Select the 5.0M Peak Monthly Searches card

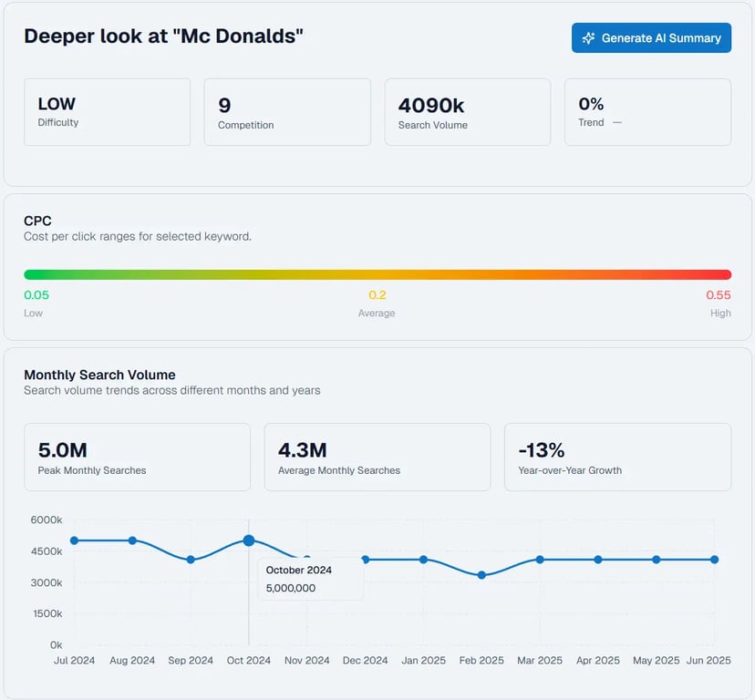(137, 458)
